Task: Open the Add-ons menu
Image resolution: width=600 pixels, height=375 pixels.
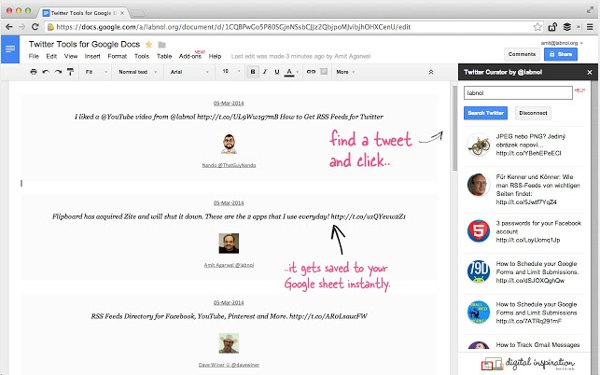Action: click(190, 56)
